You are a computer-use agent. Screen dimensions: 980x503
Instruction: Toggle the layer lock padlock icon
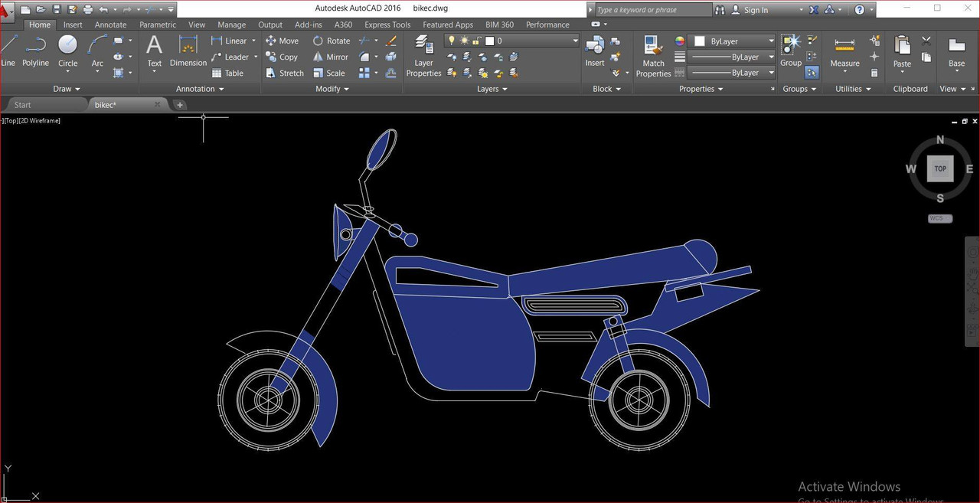tap(476, 41)
